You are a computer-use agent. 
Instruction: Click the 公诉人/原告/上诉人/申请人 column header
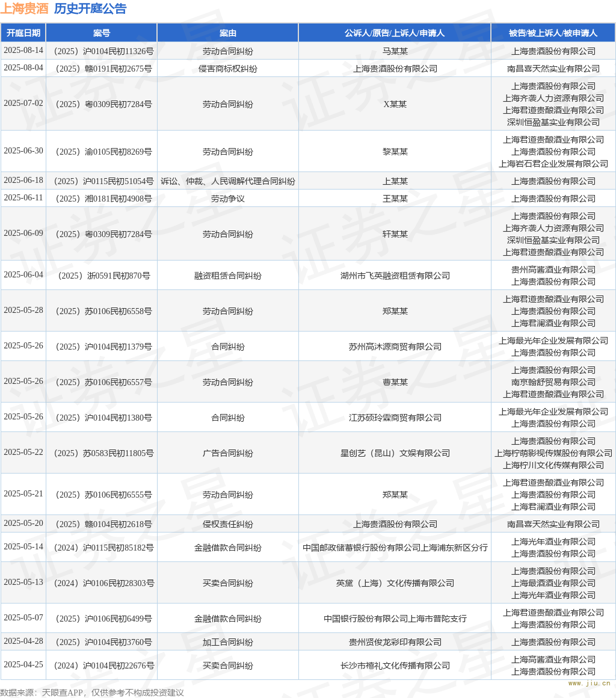395,33
